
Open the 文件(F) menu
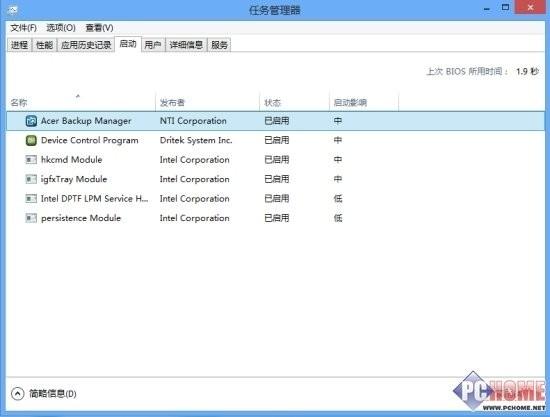pyautogui.click(x=24, y=28)
